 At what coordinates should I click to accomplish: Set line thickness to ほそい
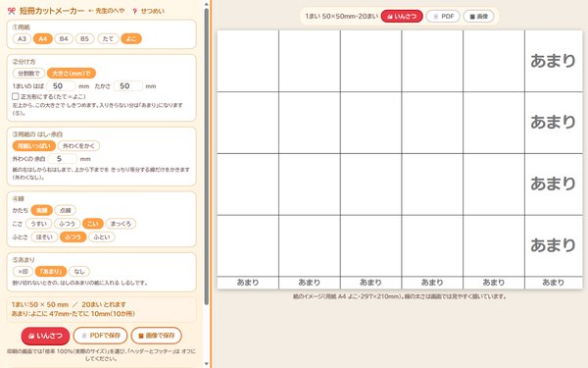(44, 237)
